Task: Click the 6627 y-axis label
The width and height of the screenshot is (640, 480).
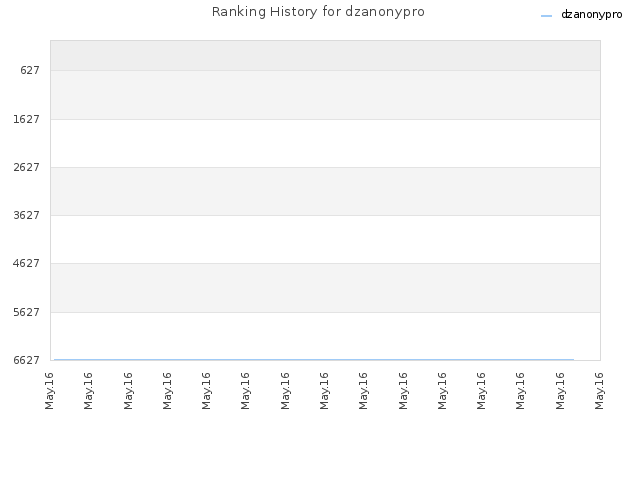Action: 27,360
